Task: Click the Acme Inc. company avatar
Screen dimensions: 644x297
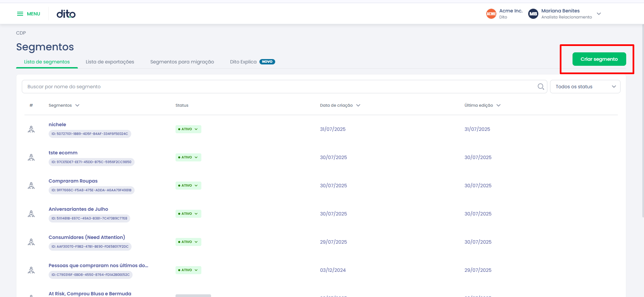Action: 491,14
